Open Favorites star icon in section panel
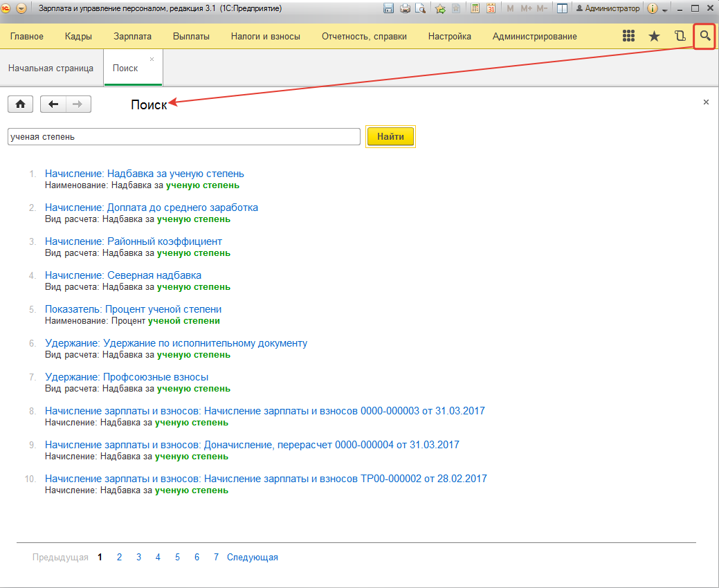Screen dimensions: 719x588 point(655,36)
